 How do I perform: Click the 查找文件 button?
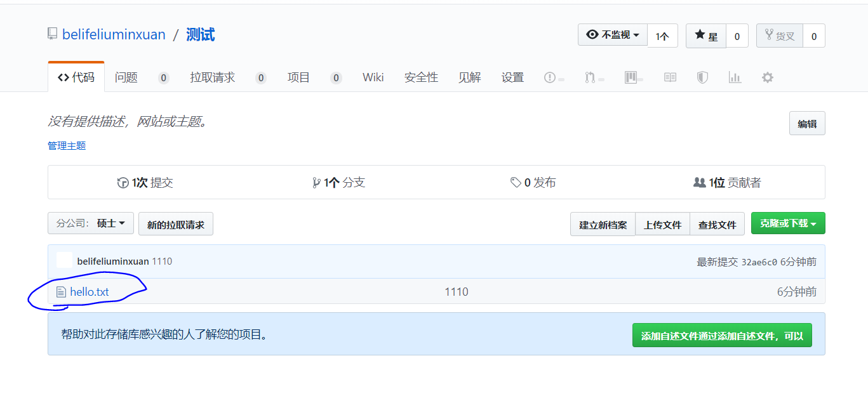(x=717, y=224)
